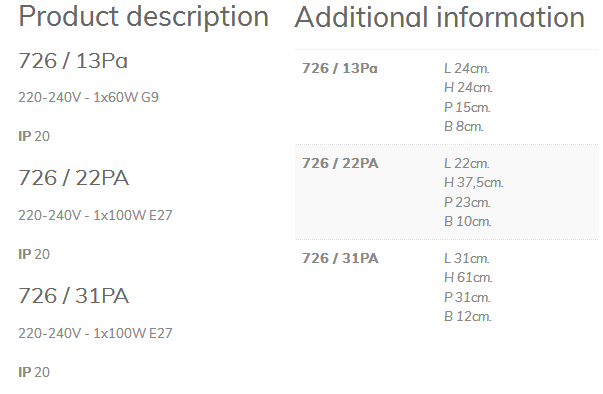The height and width of the screenshot is (394, 603).
Task: Click the B 12cm. dimension entry
Action: pos(468,316)
